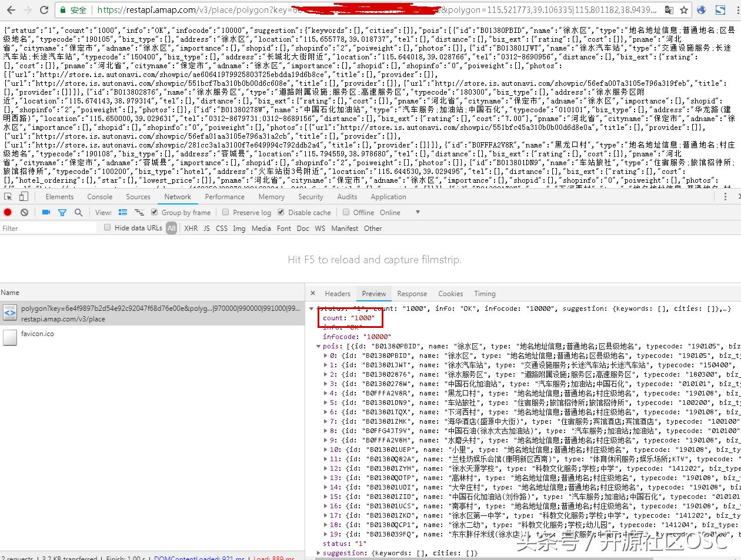Open network search with magnifier icon
Image resolution: width=741 pixels, height=560 pixels.
(x=78, y=212)
